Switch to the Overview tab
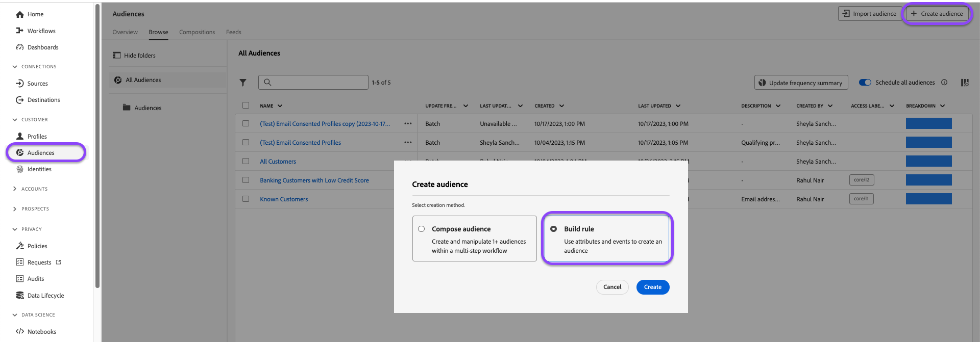 click(125, 32)
